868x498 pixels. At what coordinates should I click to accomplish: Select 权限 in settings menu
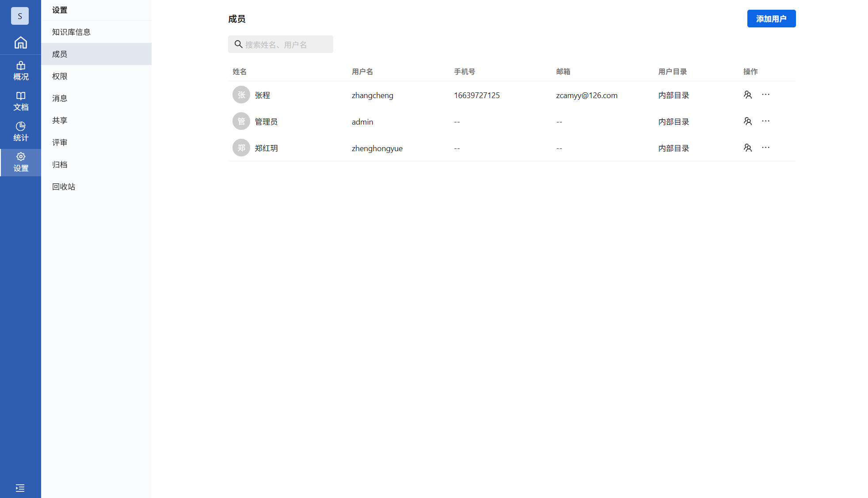[60, 76]
